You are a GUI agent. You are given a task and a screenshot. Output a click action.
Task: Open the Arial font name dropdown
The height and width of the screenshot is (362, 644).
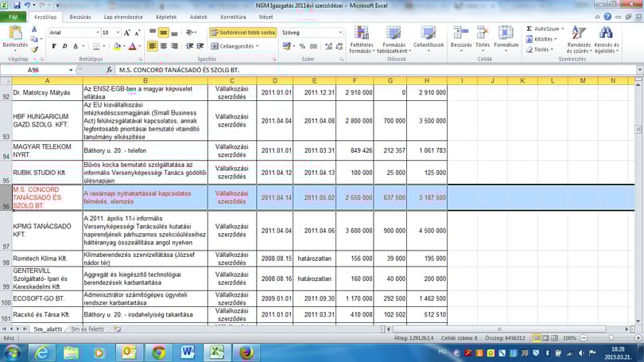98,33
